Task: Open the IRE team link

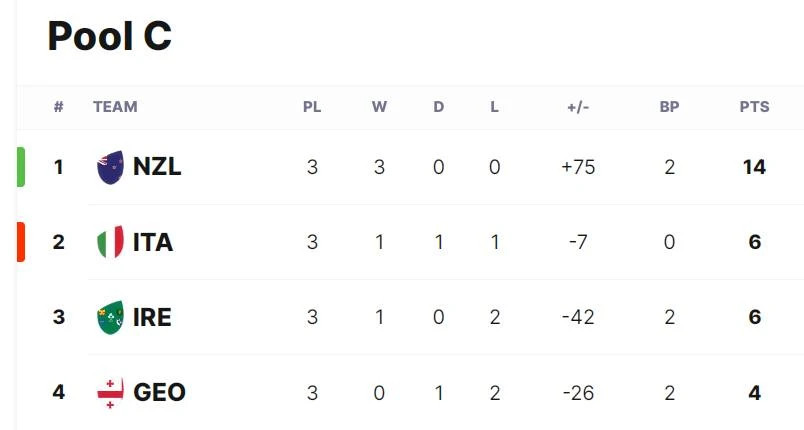Action: [x=152, y=317]
